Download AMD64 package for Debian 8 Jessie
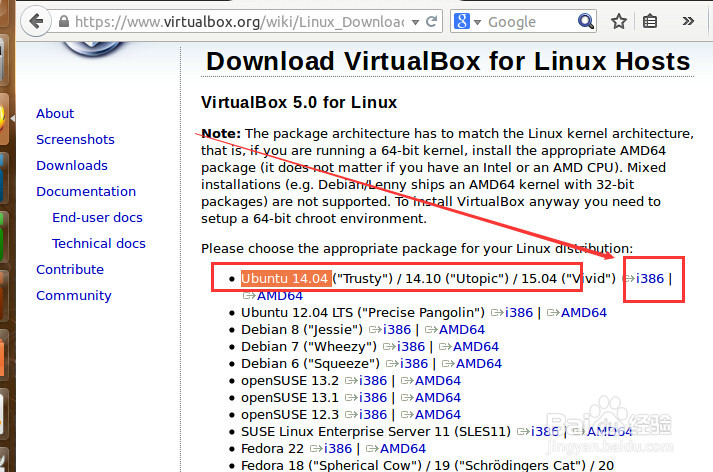 click(462, 329)
